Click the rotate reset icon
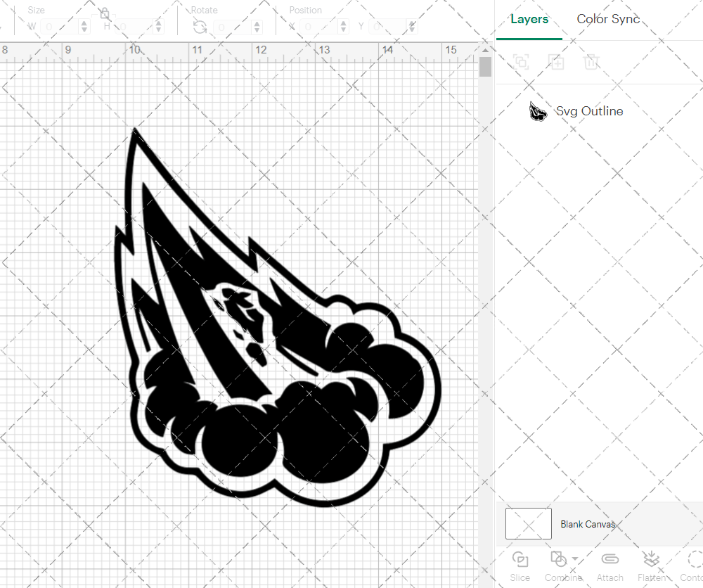The width and height of the screenshot is (703, 588). [x=200, y=27]
